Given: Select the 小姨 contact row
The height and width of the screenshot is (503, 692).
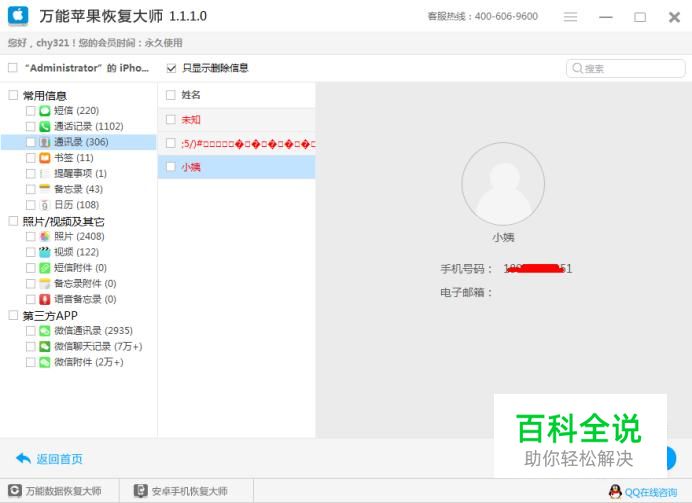Looking at the screenshot, I should [237, 167].
